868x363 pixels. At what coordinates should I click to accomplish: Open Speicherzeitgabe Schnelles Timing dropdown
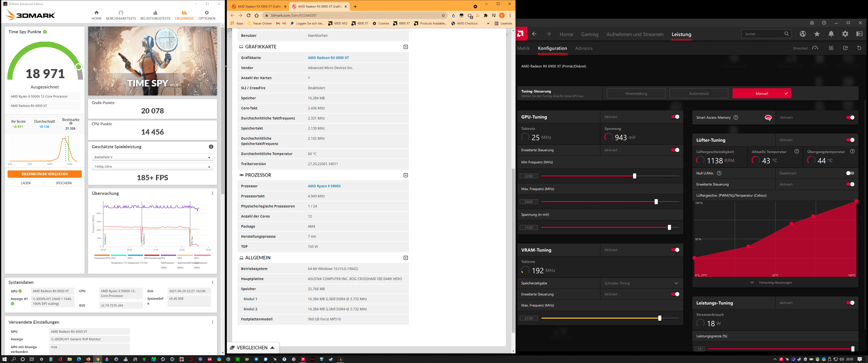click(641, 283)
